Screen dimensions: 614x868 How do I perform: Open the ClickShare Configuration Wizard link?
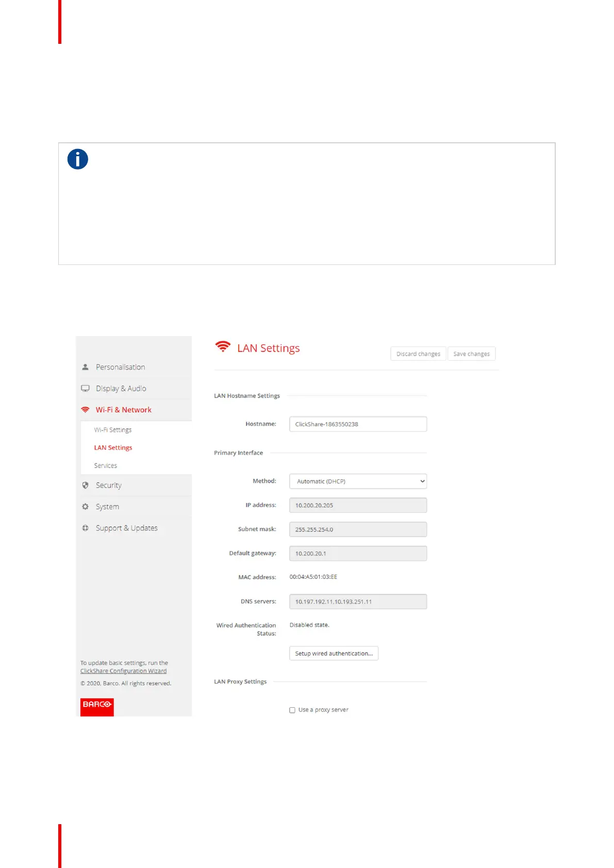pos(123,671)
